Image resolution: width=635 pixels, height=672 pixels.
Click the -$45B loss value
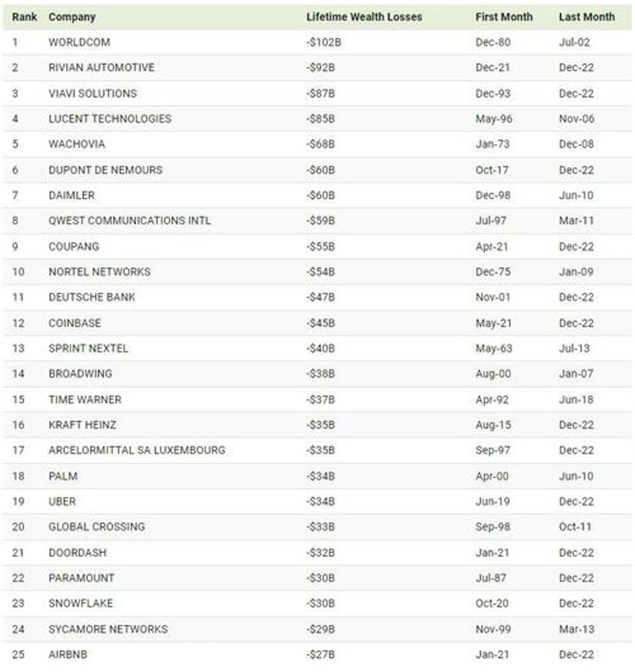(320, 323)
